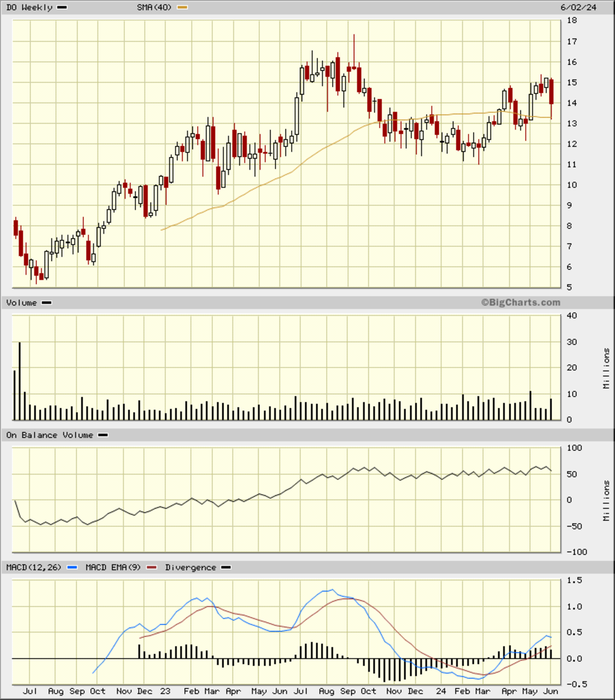Open the BigCharts.com watermark link
615x700 pixels.
point(520,302)
